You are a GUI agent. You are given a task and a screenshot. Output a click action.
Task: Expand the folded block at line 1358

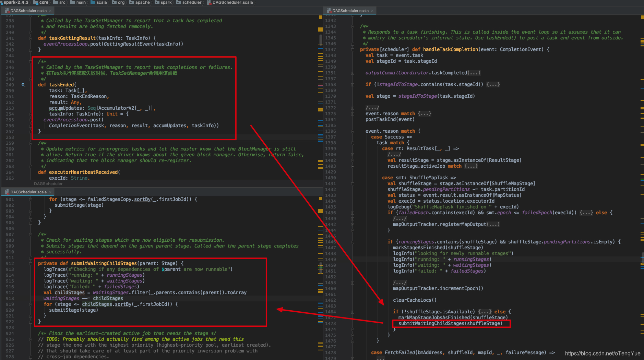click(353, 84)
